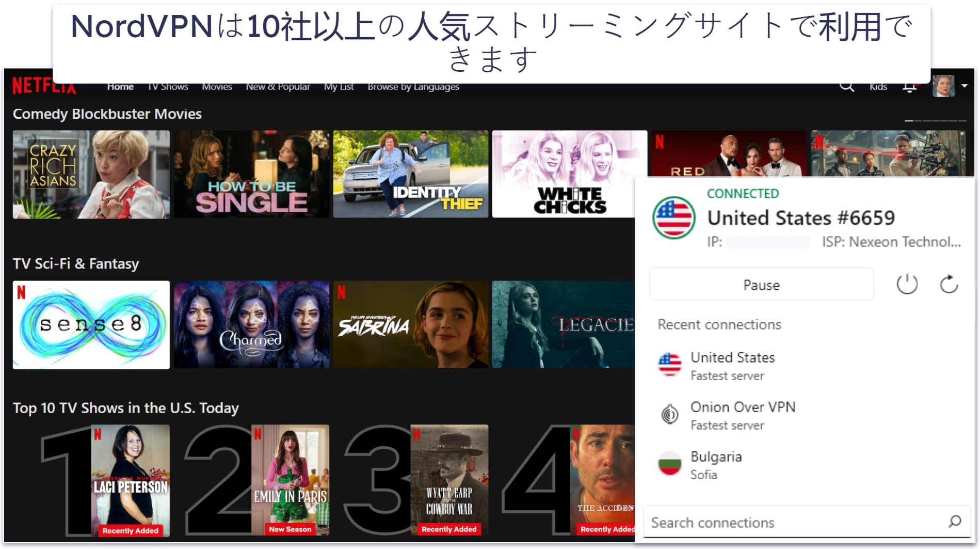This screenshot has height=549, width=980.
Task: Click TV Sci-Fi & Fantasy row title
Action: click(x=76, y=263)
